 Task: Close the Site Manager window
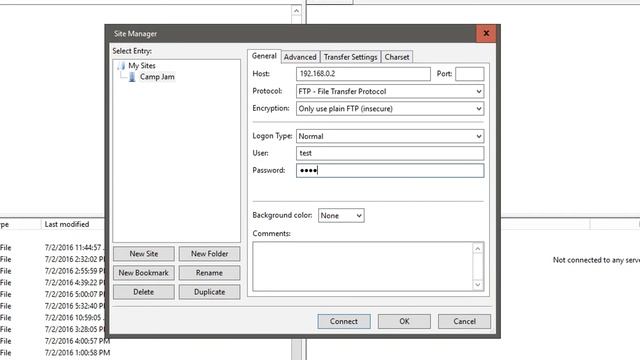click(486, 33)
